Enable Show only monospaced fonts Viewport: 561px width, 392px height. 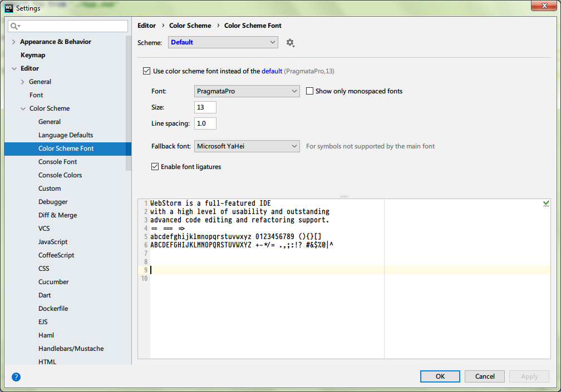click(x=309, y=91)
